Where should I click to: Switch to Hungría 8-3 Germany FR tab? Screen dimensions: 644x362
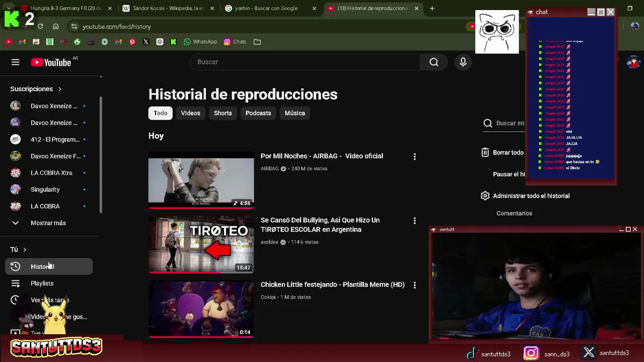(x=65, y=9)
